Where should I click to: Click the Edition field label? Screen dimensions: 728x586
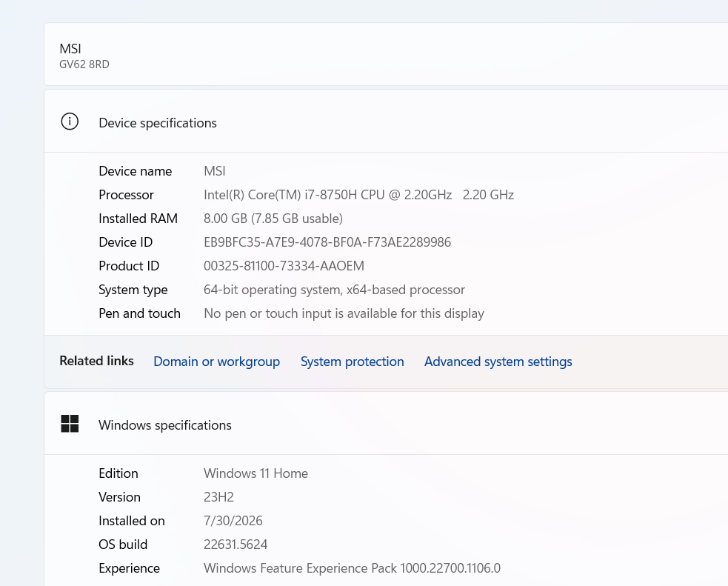[118, 473]
